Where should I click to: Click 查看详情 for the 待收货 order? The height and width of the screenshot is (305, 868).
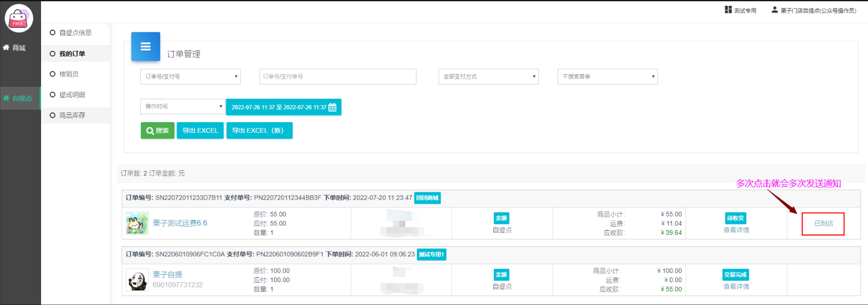736,230
